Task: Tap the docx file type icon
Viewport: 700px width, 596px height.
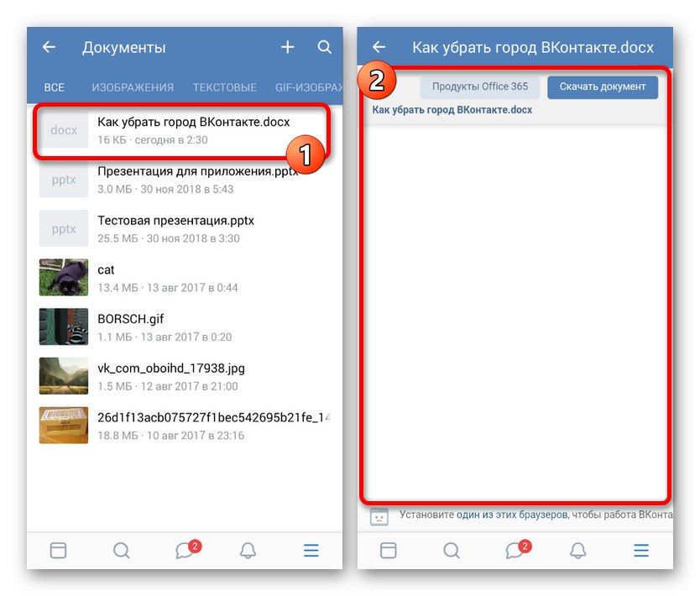Action: tap(63, 130)
